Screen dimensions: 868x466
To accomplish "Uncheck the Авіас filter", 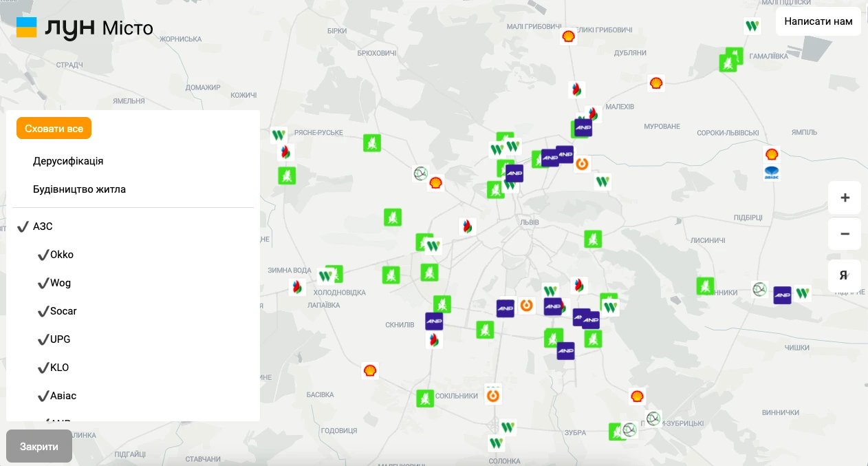I will [x=43, y=396].
